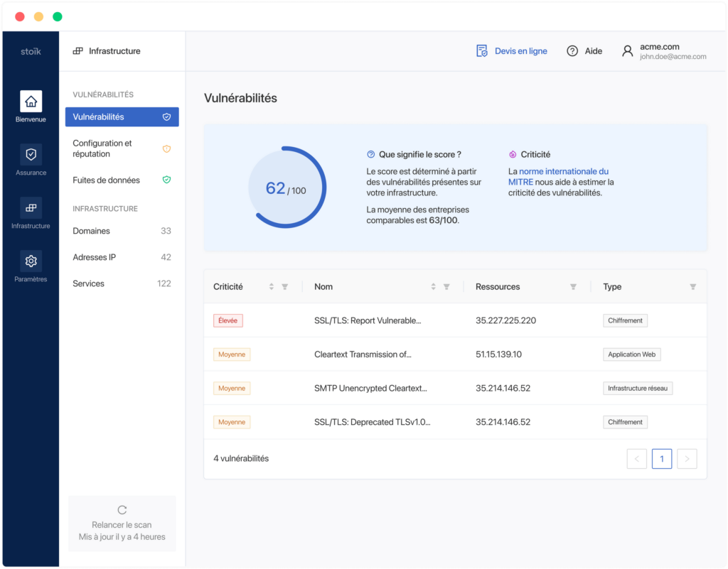Click the IP address 35.227.225.220

506,320
